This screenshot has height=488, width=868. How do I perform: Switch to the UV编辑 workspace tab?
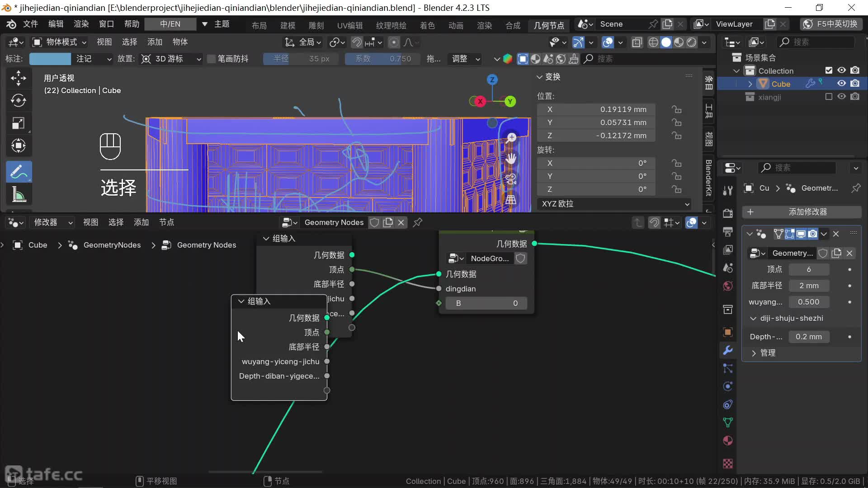coord(349,25)
